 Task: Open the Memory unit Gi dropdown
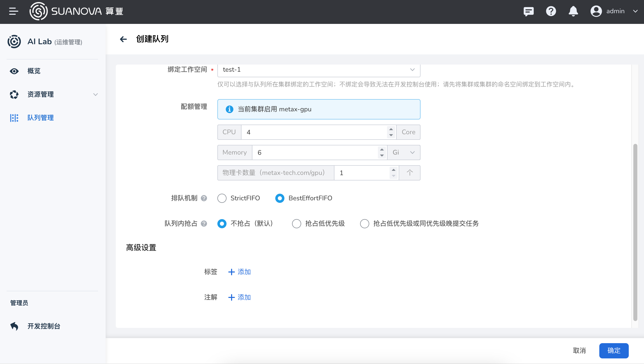click(404, 153)
